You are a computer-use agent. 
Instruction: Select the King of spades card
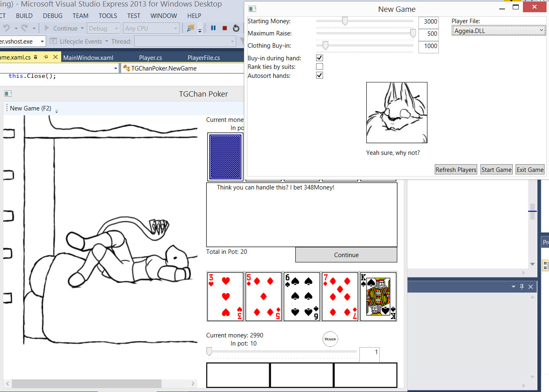tap(379, 297)
